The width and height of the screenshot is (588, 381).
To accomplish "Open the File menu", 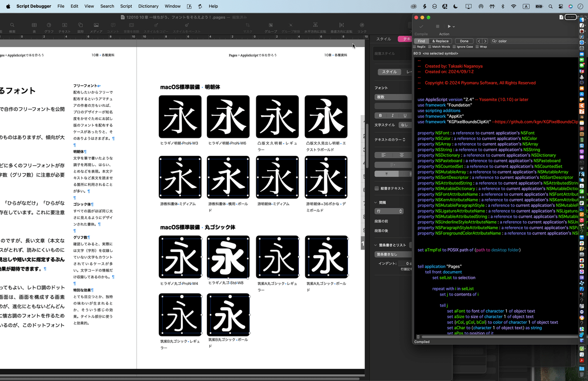I will tap(61, 6).
